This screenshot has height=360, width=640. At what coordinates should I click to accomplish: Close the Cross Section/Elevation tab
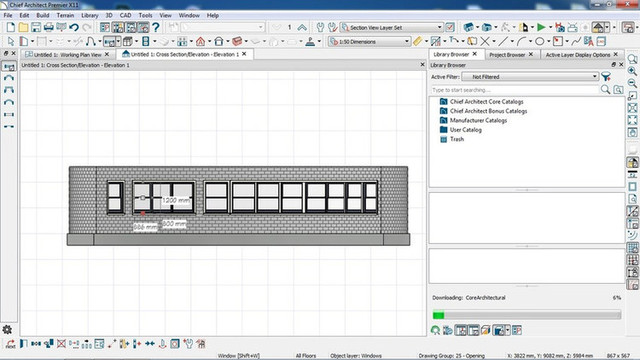244,54
